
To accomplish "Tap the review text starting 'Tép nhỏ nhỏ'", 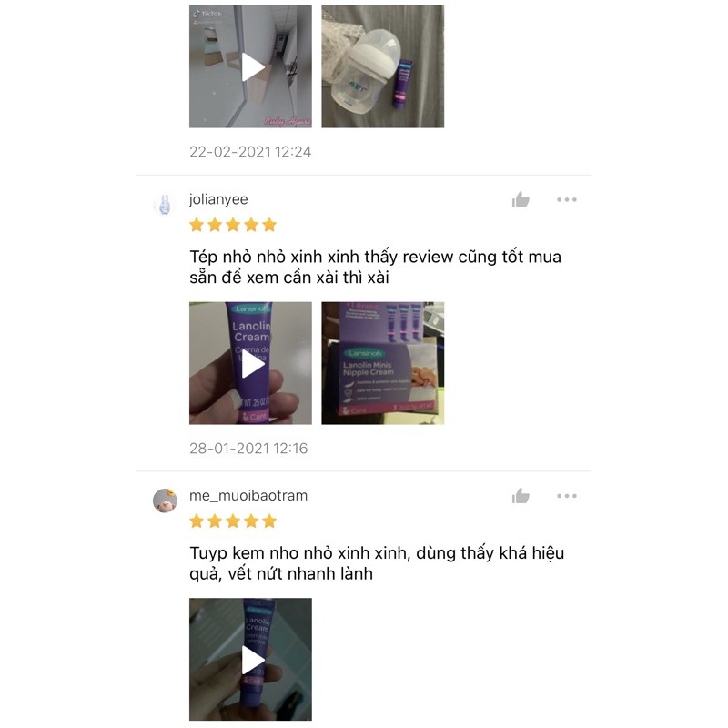I will (375, 267).
